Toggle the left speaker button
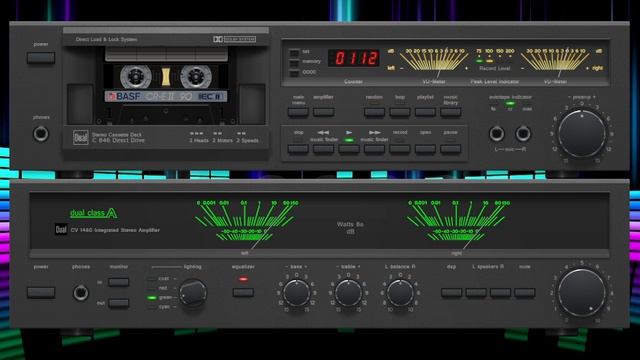The height and width of the screenshot is (360, 640). click(476, 293)
